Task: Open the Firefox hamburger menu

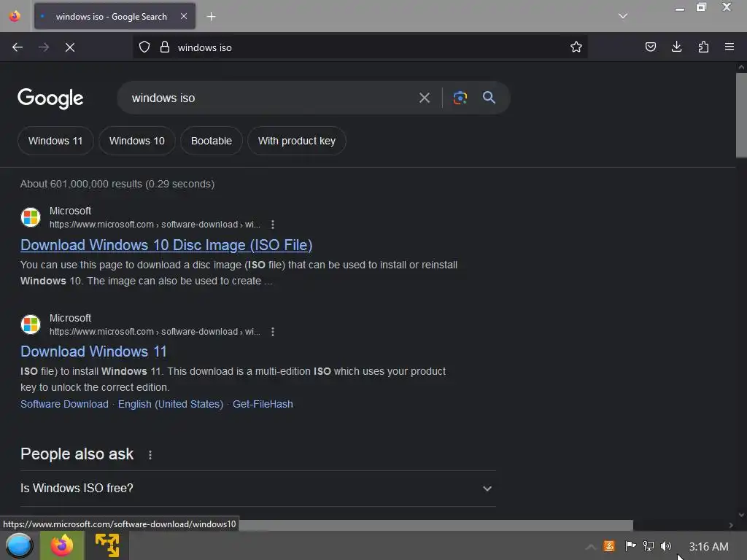Action: (729, 47)
